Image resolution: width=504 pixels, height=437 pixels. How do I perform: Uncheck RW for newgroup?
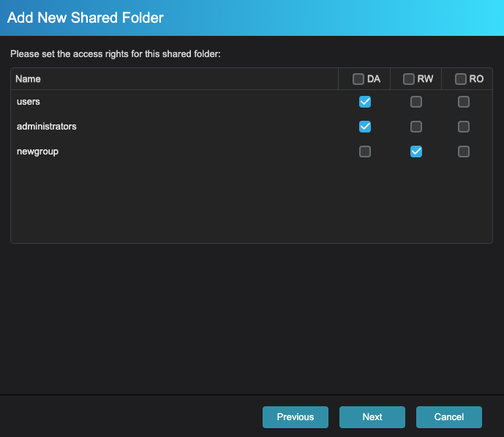click(x=416, y=152)
